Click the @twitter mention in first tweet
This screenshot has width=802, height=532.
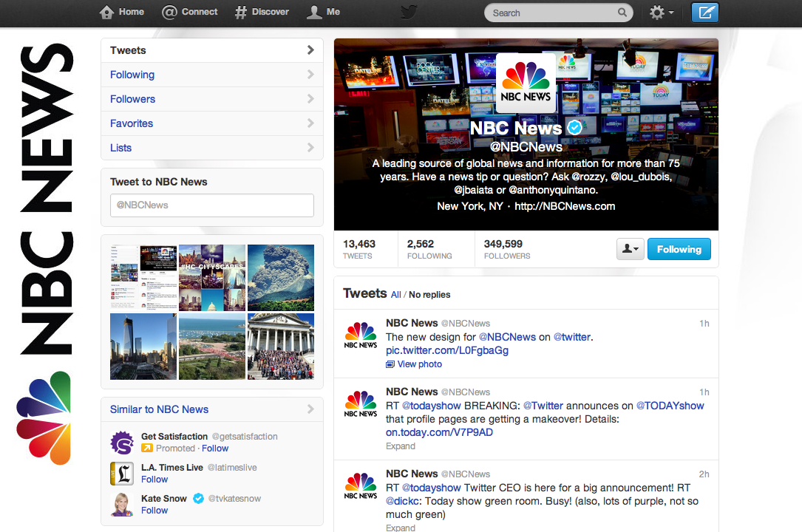click(572, 337)
